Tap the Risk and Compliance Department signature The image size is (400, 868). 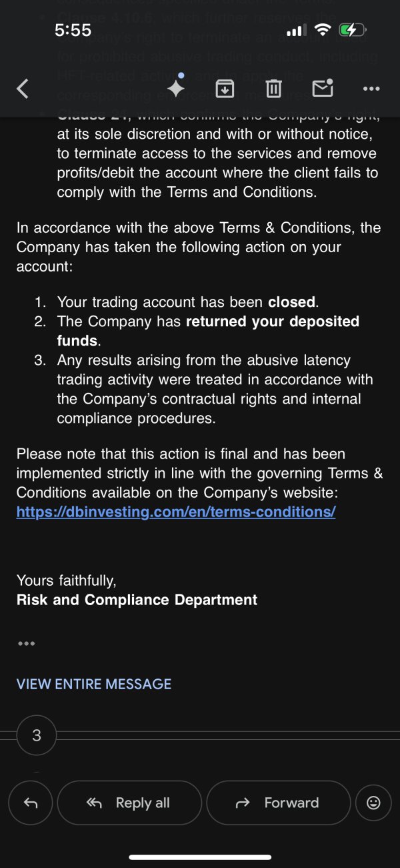click(137, 600)
